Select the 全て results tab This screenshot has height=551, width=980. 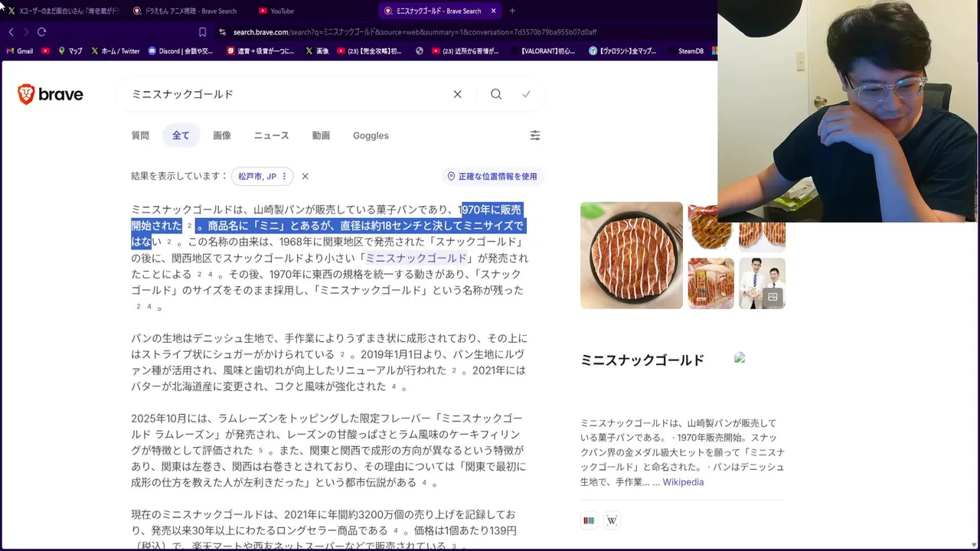click(x=181, y=135)
